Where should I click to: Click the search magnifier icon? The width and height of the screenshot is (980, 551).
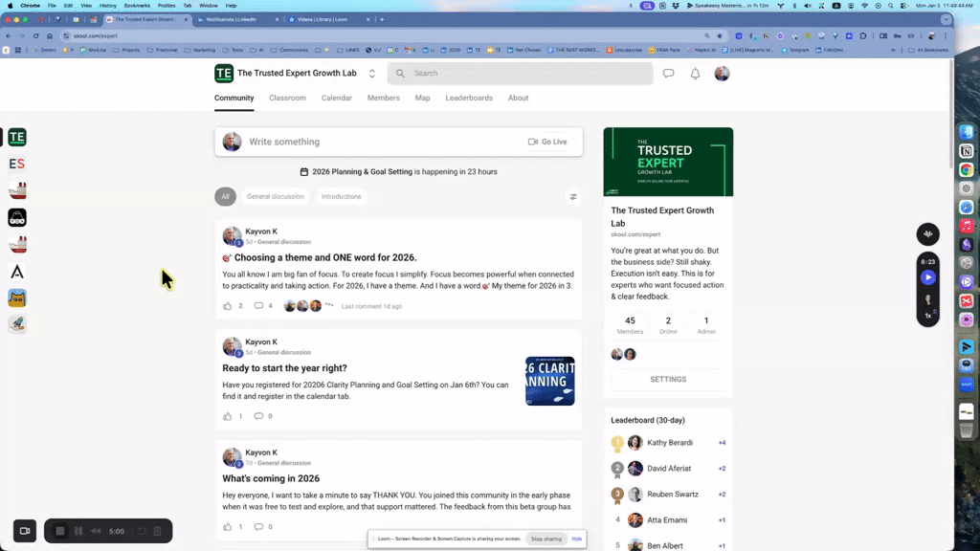pyautogui.click(x=401, y=73)
